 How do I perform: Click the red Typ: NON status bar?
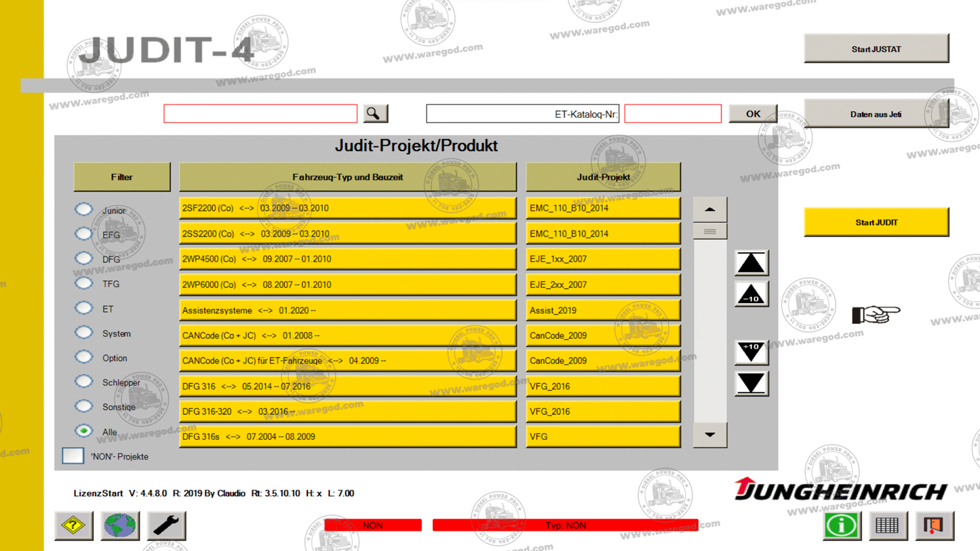tap(566, 525)
